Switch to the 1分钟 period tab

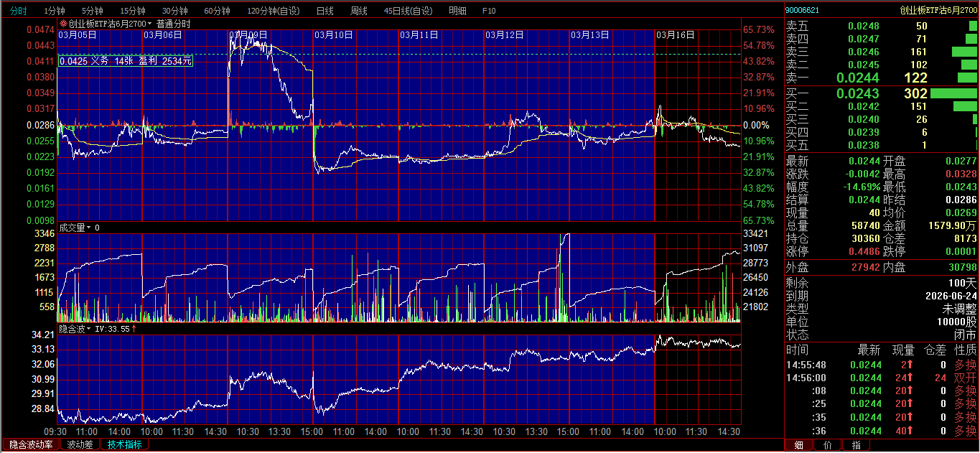point(54,11)
